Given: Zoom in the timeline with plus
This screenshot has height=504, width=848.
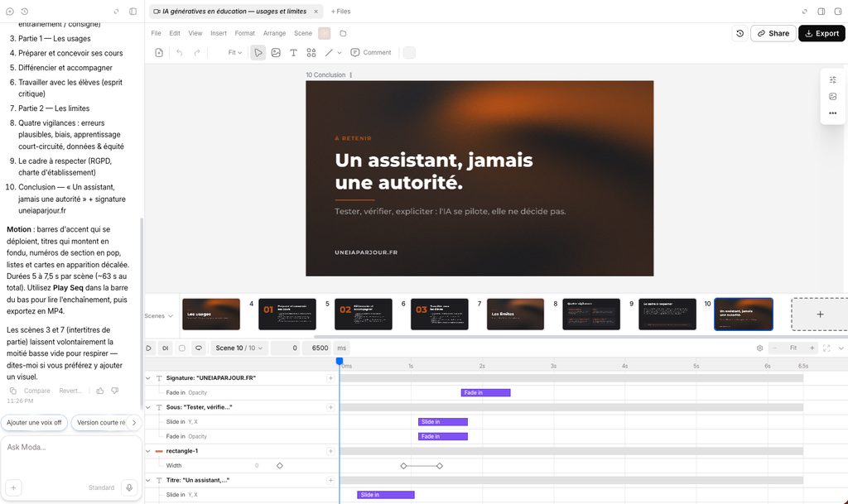Looking at the screenshot, I should (x=812, y=348).
